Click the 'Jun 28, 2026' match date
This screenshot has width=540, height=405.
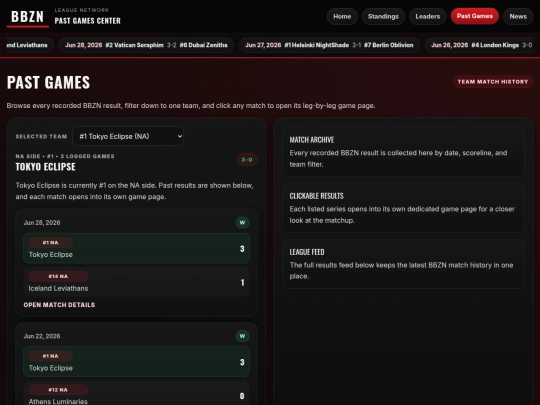[x=42, y=223]
